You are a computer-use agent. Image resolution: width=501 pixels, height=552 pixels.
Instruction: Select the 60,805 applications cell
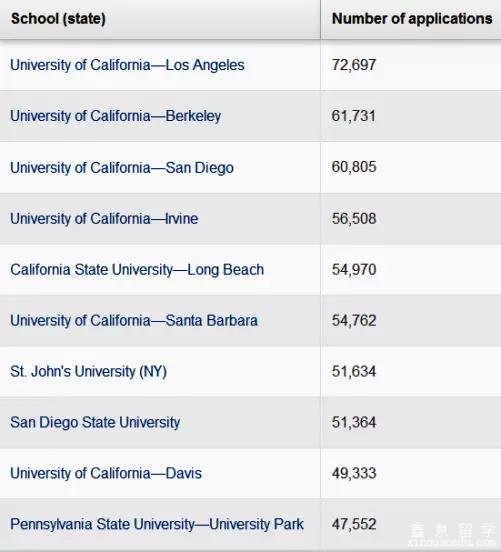411,167
